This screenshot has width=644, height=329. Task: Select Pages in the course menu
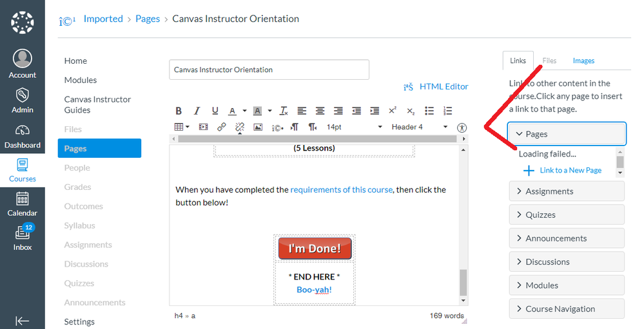(x=99, y=149)
